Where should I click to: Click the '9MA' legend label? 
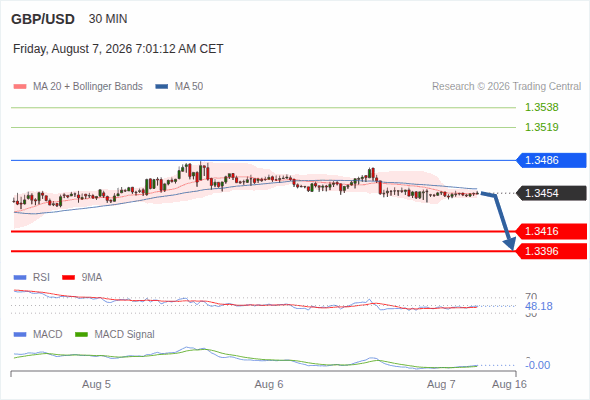[92, 278]
